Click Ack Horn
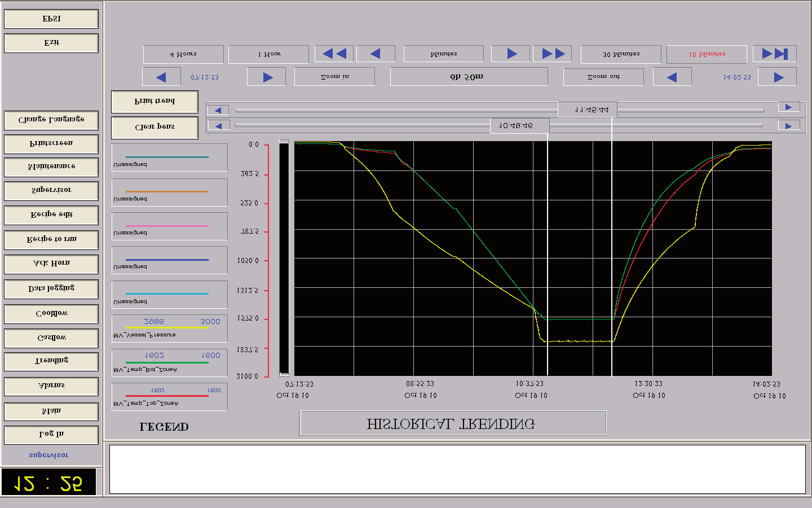Image resolution: width=812 pixels, height=508 pixels. 51,264
